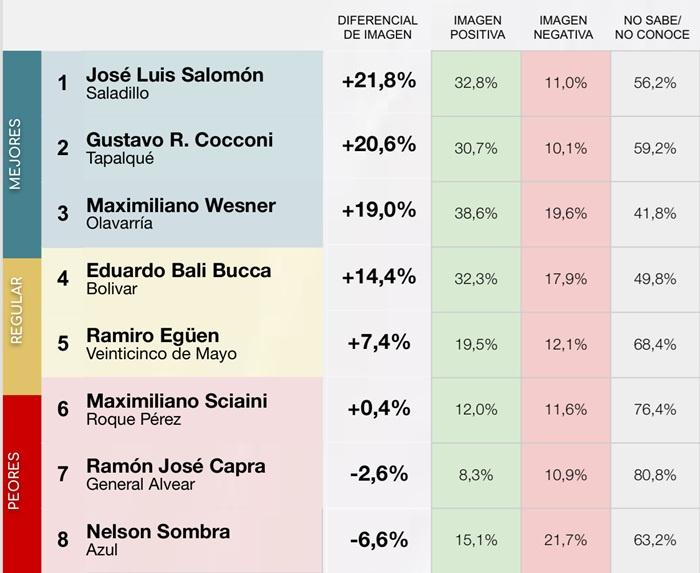Click the MEJORES category side label
The image size is (700, 573).
[x=15, y=154]
